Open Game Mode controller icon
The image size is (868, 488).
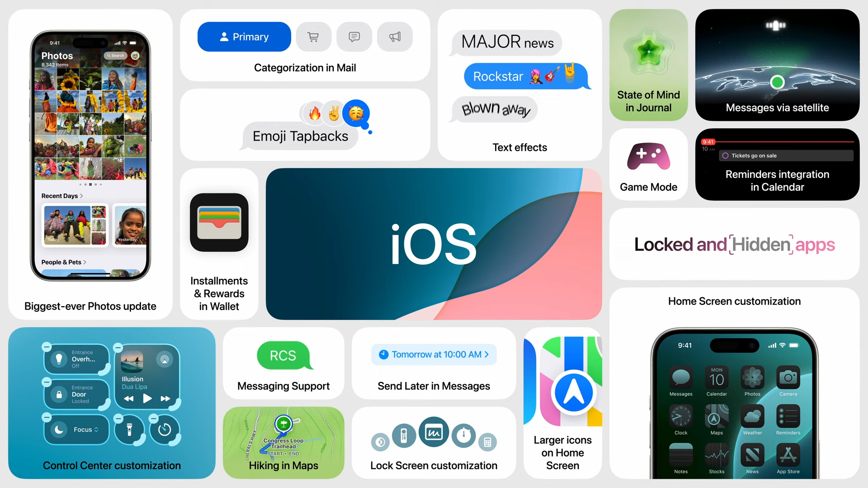[649, 158]
